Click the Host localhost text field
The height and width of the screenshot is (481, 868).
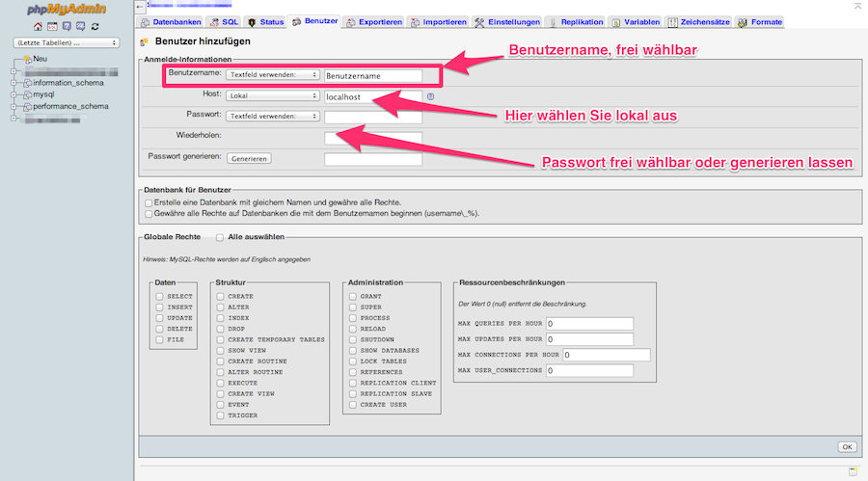point(373,96)
